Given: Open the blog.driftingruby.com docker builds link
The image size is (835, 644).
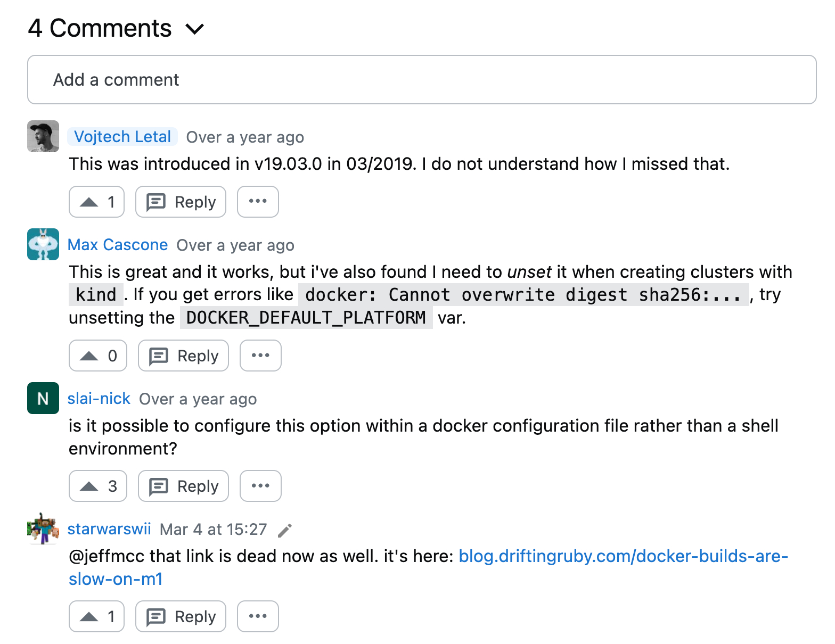Looking at the screenshot, I should (x=623, y=556).
